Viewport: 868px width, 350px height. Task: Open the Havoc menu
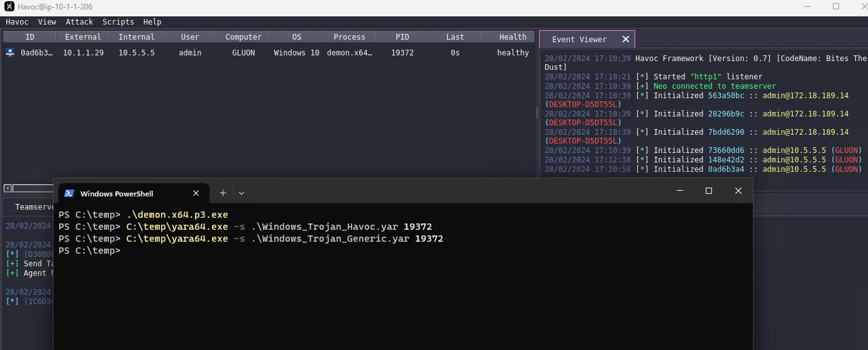click(17, 22)
